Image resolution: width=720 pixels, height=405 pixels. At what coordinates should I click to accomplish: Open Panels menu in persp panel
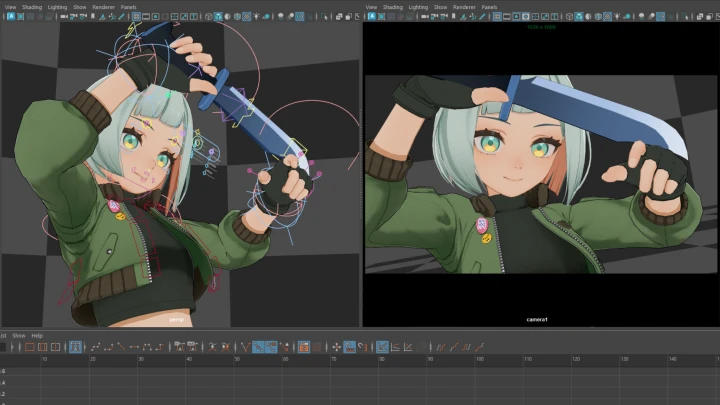[128, 7]
